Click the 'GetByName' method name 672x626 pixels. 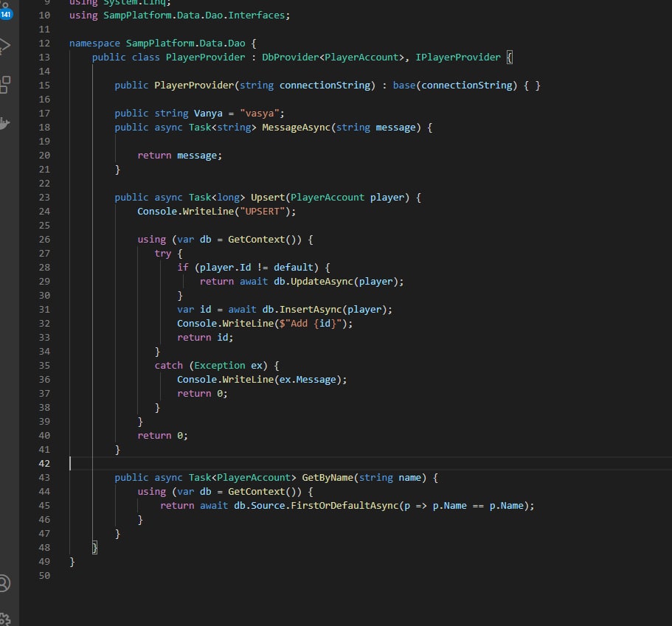[x=328, y=478]
